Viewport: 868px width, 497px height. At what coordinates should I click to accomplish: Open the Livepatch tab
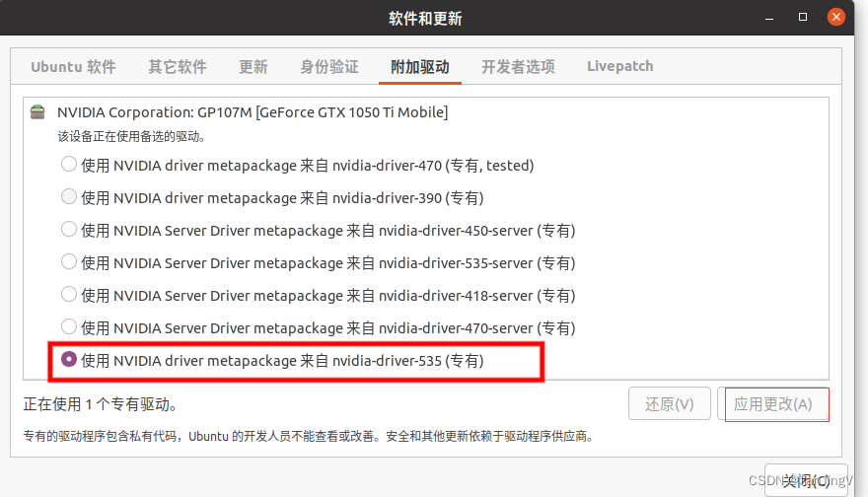click(x=620, y=67)
